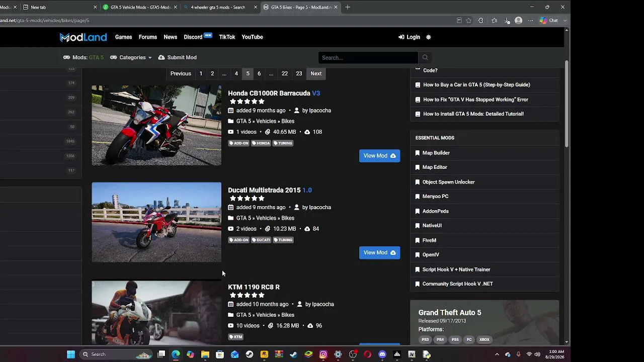Open the Honda CB1000R Barracuda thumbnail

pos(156,125)
